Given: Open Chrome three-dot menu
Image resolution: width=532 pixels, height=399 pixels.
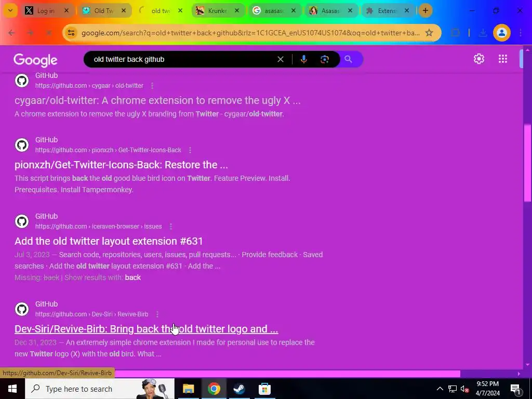Looking at the screenshot, I should [521, 33].
